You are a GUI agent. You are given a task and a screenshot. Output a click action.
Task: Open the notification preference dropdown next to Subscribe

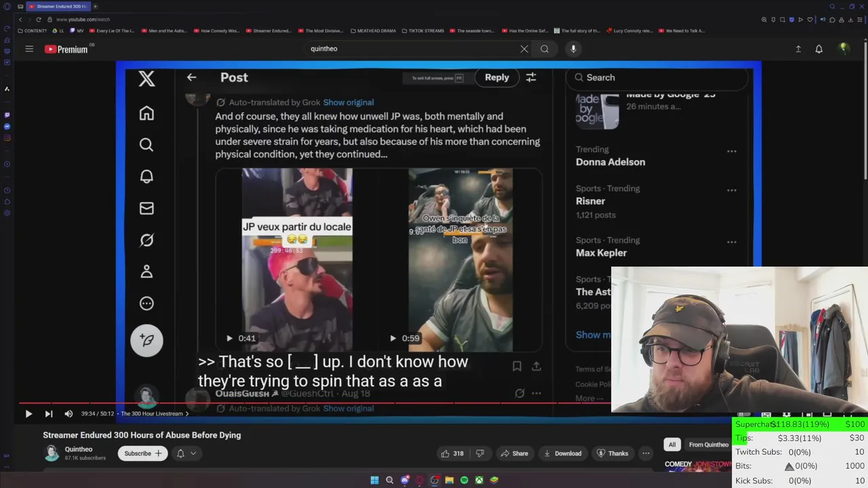186,453
